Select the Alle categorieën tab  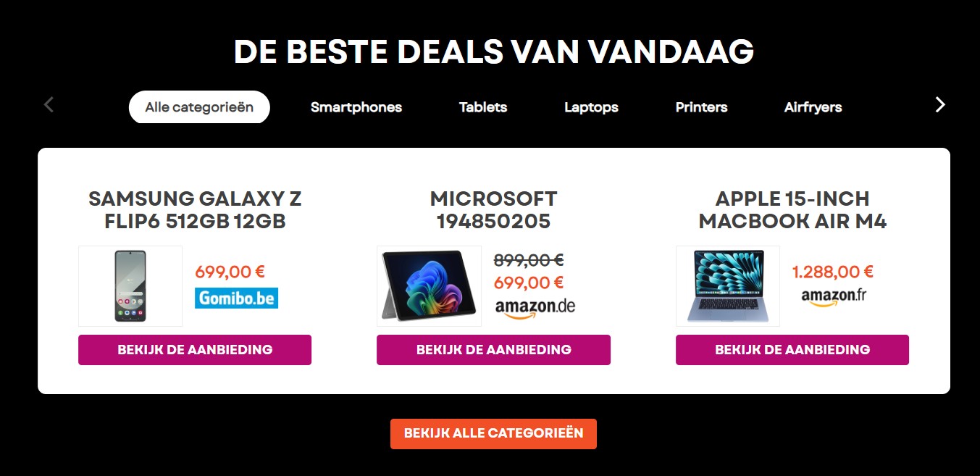click(x=199, y=107)
